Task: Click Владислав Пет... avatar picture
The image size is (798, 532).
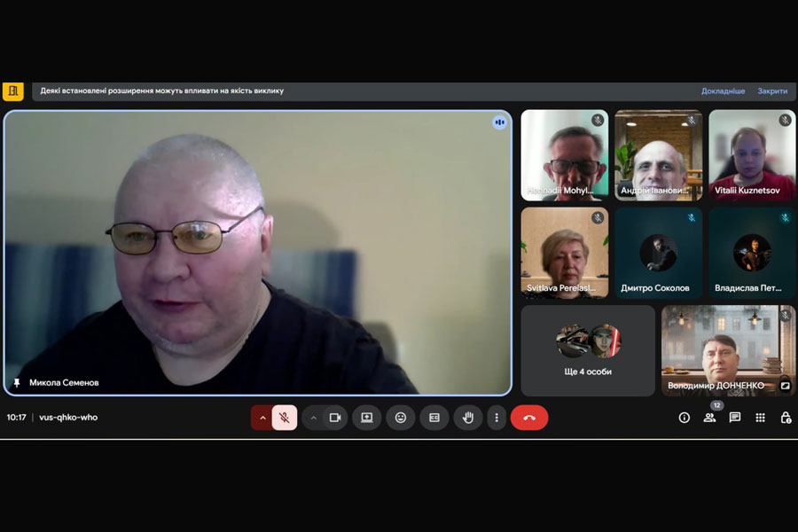Action: tap(752, 253)
